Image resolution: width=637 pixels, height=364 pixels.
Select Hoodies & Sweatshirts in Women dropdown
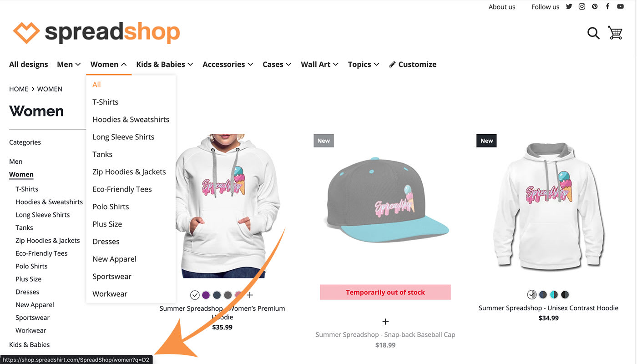point(131,119)
